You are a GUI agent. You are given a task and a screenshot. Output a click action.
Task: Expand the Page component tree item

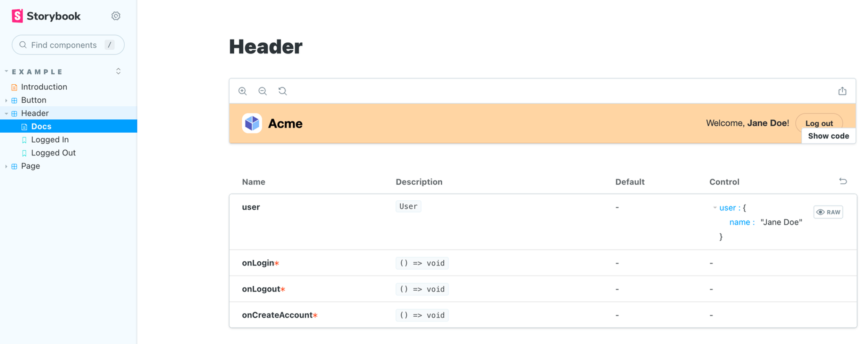pyautogui.click(x=6, y=166)
